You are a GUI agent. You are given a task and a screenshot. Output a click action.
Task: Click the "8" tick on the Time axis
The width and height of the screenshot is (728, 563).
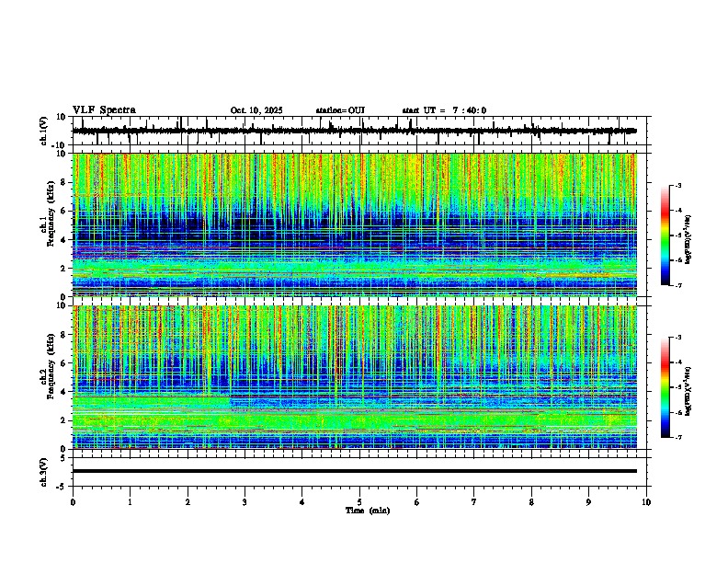coord(531,502)
